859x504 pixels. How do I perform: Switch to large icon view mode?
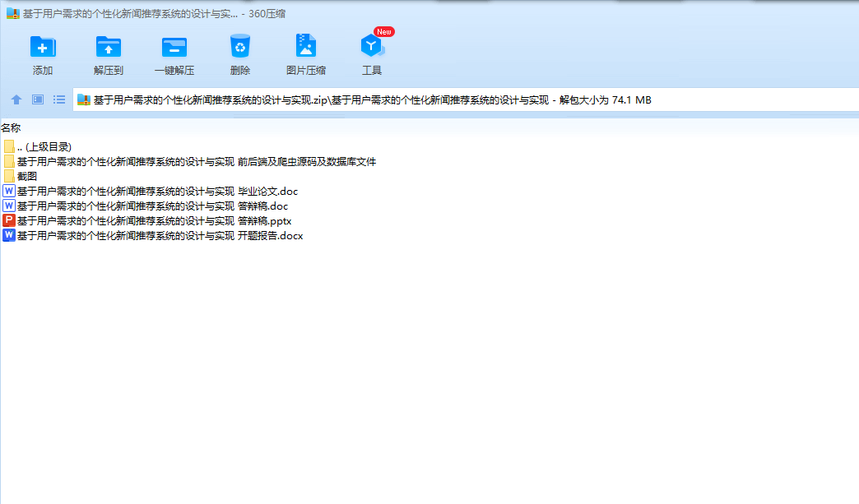point(38,99)
